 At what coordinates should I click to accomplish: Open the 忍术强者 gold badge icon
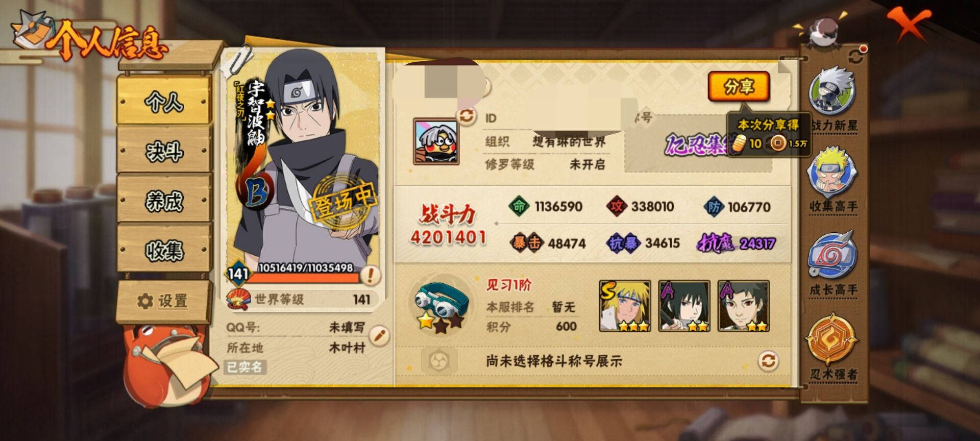click(x=832, y=339)
